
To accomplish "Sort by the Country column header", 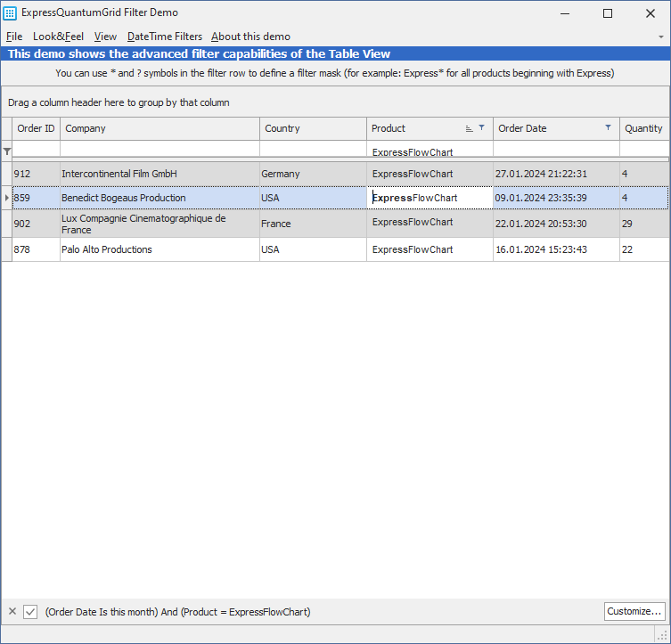I will click(x=313, y=128).
